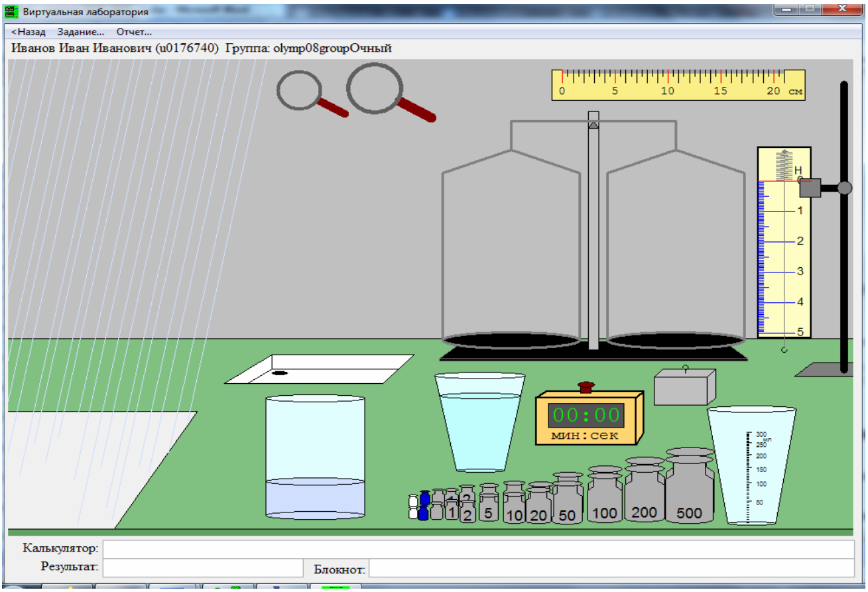The width and height of the screenshot is (868, 592).
Task: Pick the 50 gram weight
Action: click(x=568, y=499)
